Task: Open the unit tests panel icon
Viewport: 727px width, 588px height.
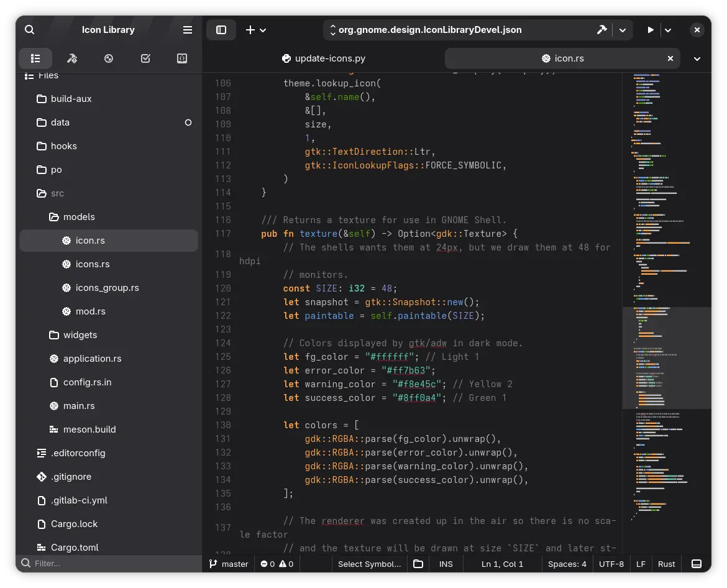Action: [x=109, y=58]
